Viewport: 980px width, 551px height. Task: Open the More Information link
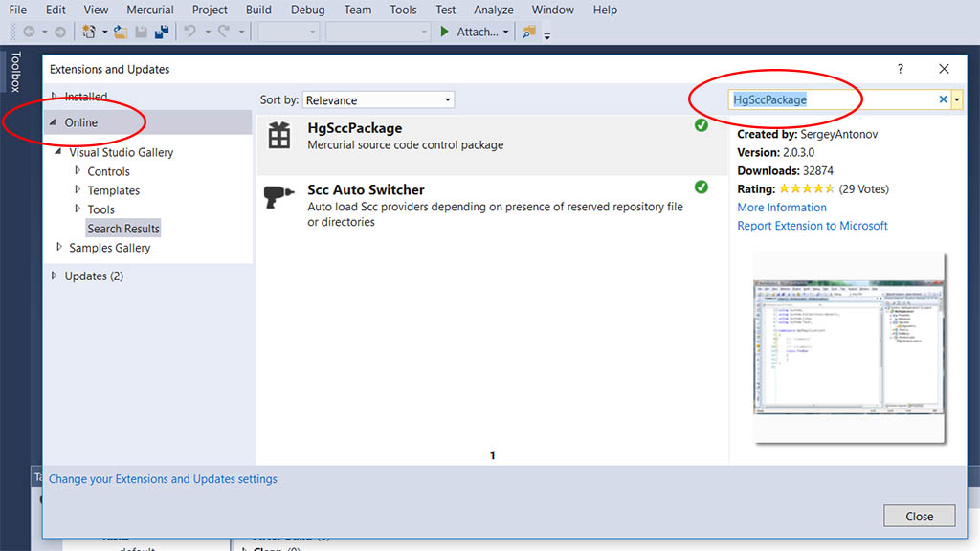[781, 208]
